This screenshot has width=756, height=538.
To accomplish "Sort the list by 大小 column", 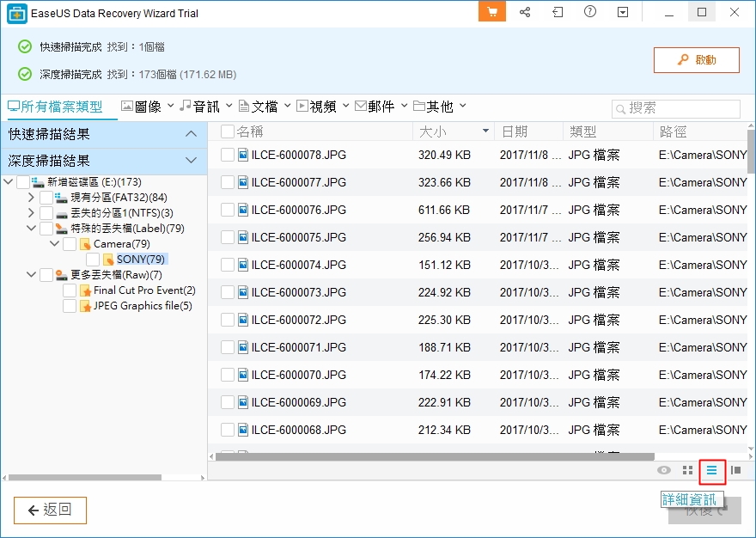I will click(x=454, y=131).
